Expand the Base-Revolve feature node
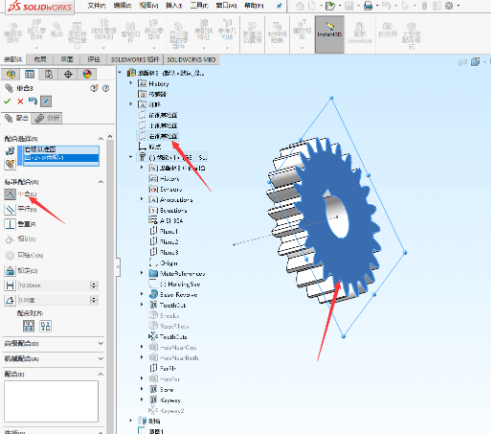Screen dimensions: 491x448 pos(142,294)
